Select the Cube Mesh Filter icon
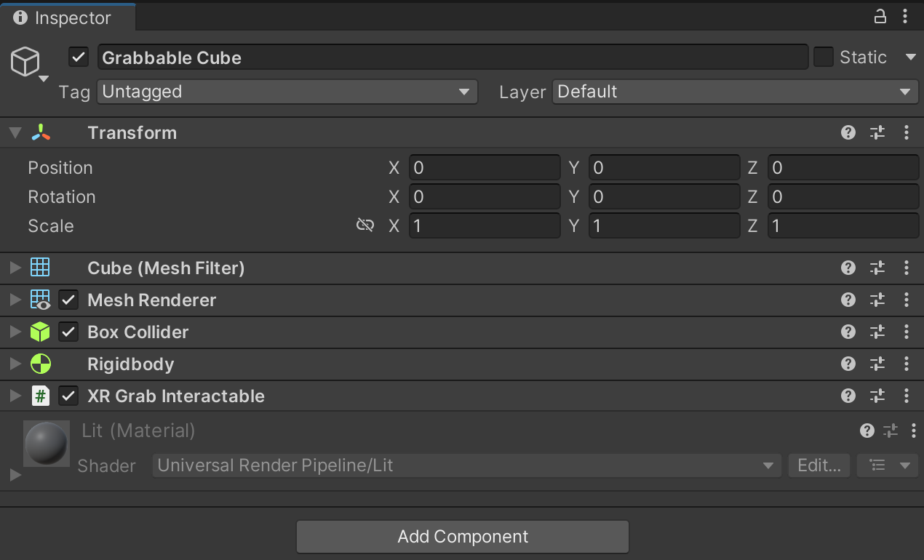 pyautogui.click(x=40, y=267)
